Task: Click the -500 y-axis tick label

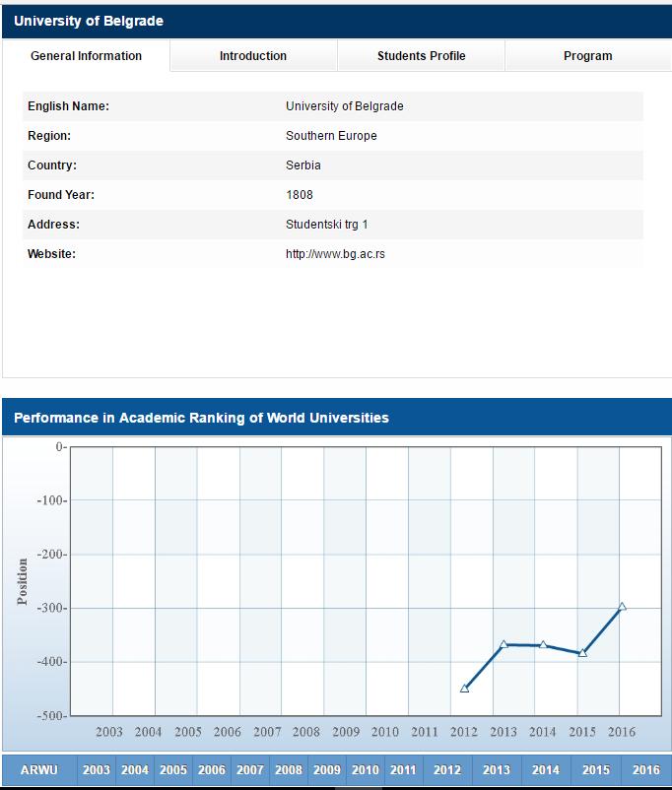Action: (51, 715)
